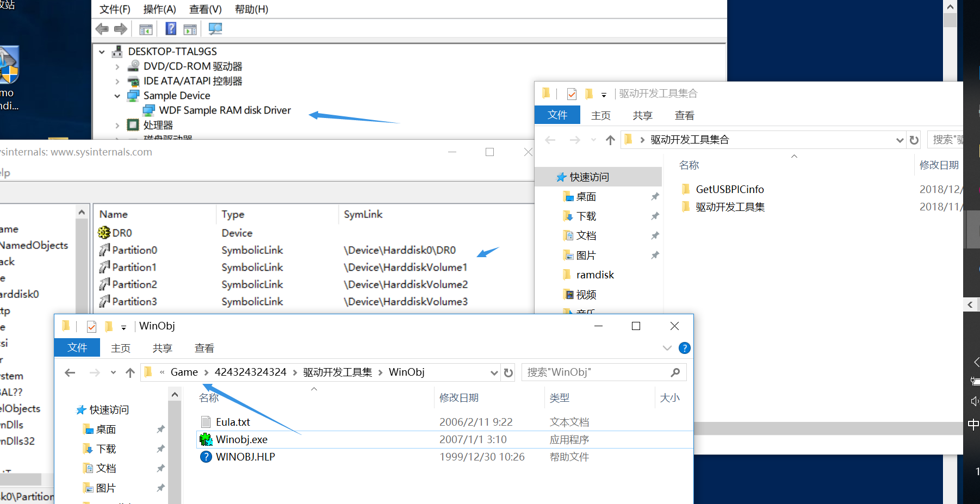Viewport: 980px width, 504px height.
Task: Expand the processor (处理器) node
Action: coord(117,126)
